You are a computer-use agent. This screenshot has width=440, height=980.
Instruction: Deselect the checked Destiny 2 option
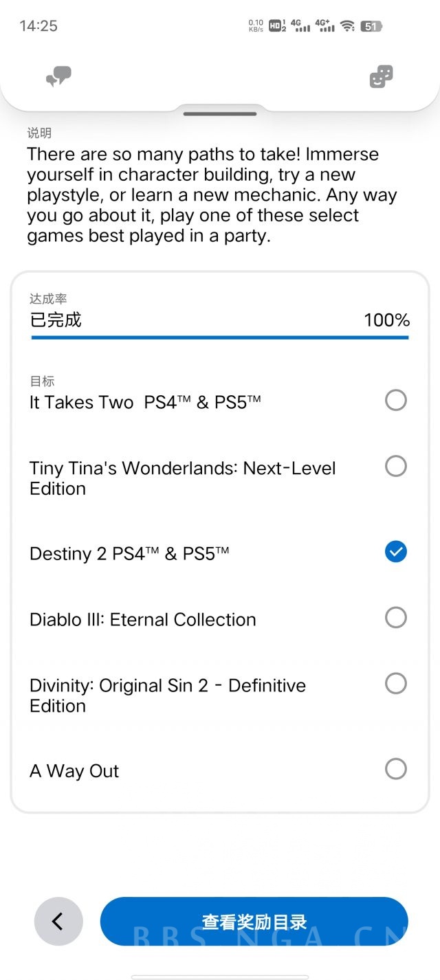coord(395,551)
